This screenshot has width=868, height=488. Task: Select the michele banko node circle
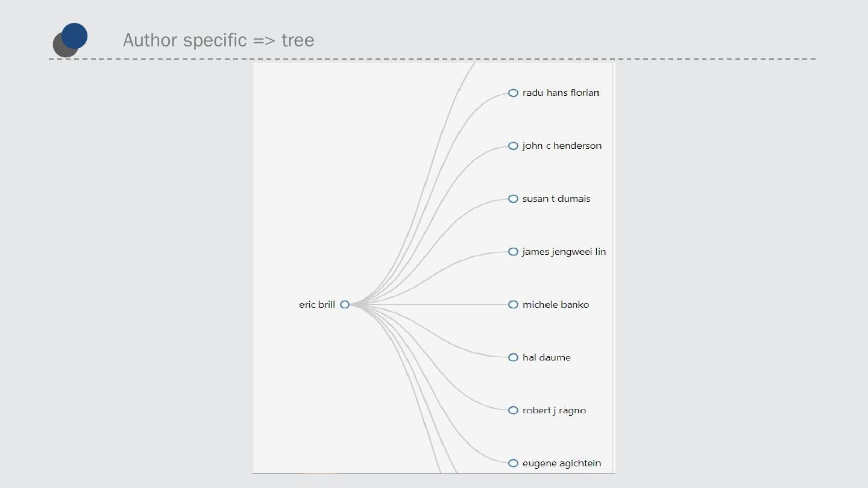[x=513, y=305]
